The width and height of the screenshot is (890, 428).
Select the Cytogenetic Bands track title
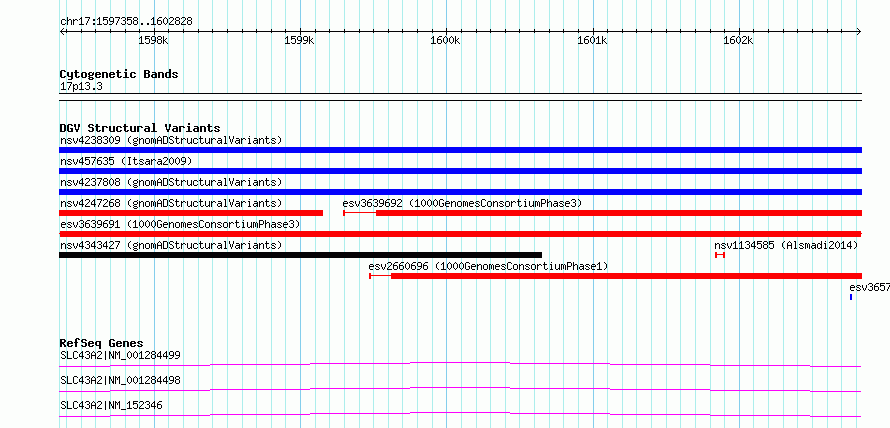click(119, 74)
